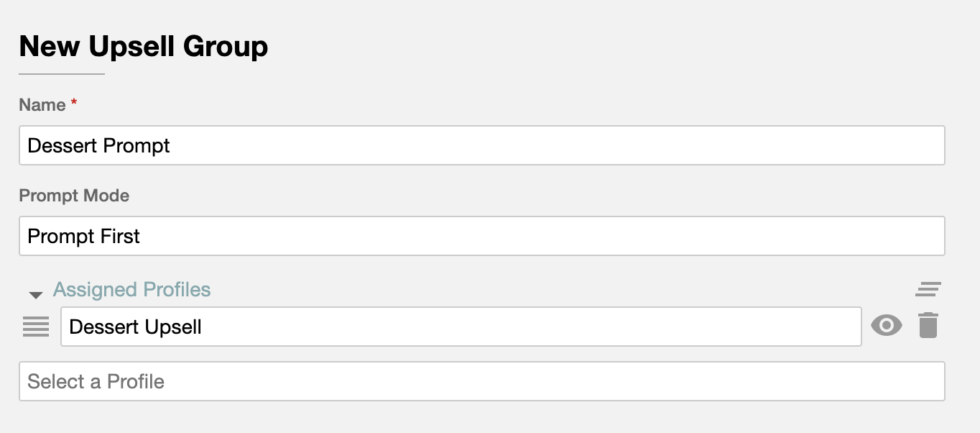Click the Prompt Mode label

[74, 196]
